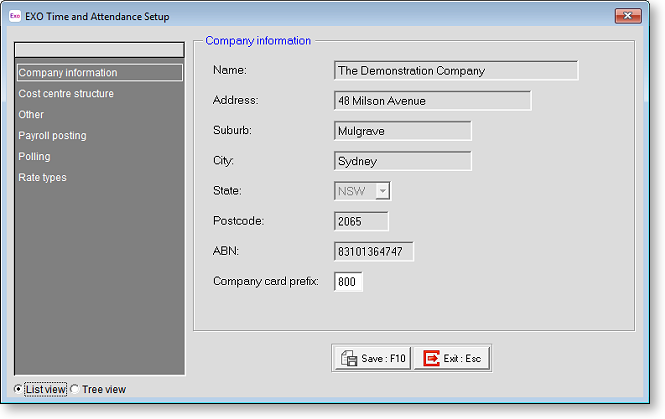The image size is (665, 419).
Task: Click the Suburb field containing Mulgrave
Action: point(402,131)
